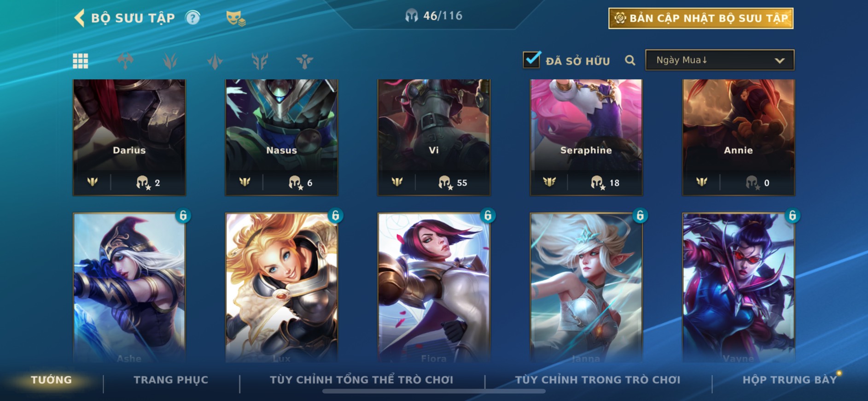Image resolution: width=868 pixels, height=401 pixels.
Task: Open the champion search magnifier
Action: [630, 60]
